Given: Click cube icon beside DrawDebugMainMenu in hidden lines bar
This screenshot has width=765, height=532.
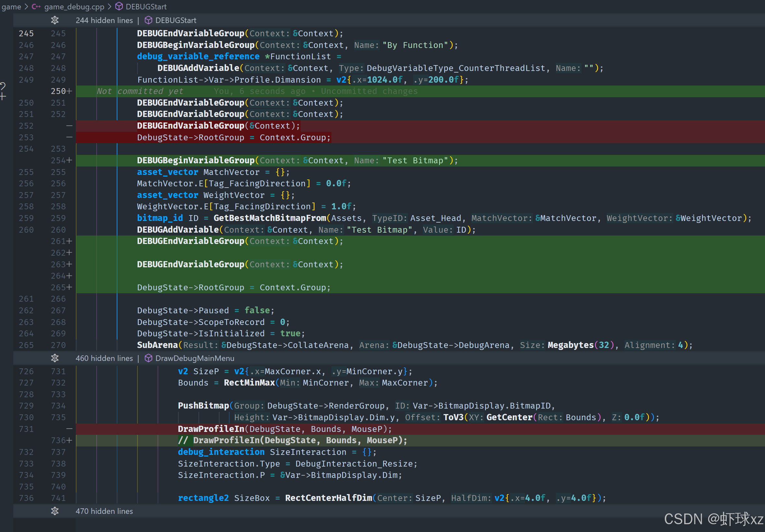Looking at the screenshot, I should (x=149, y=358).
